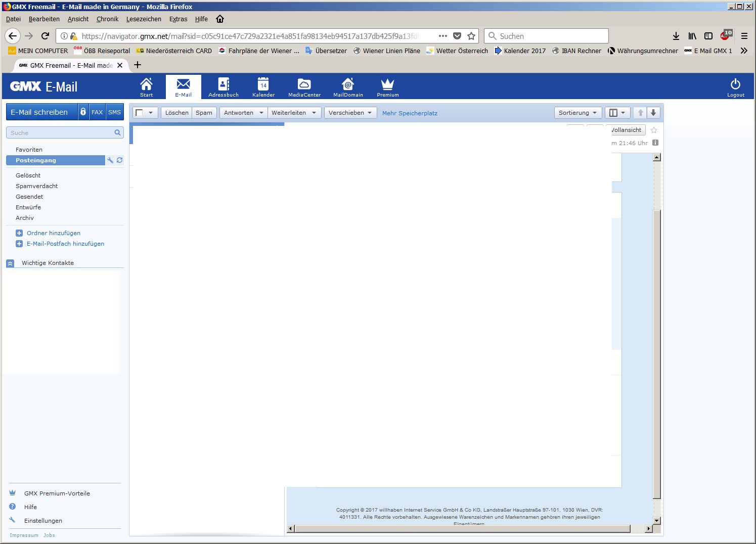756x544 pixels.
Task: Show more bookmarks with chevron
Action: 744,51
